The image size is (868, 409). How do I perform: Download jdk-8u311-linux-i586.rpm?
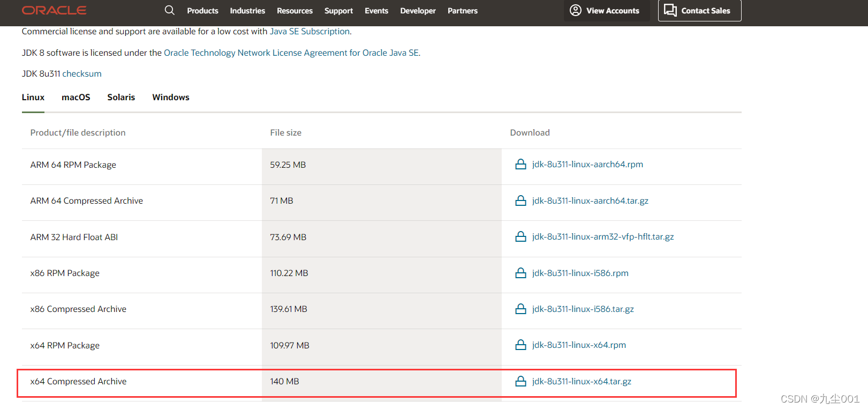click(x=580, y=273)
